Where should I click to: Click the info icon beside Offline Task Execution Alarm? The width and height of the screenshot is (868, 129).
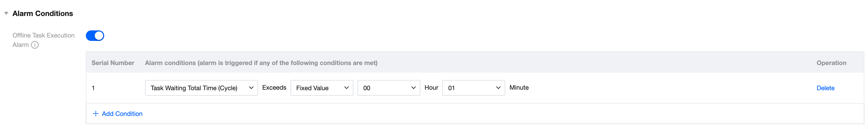point(35,45)
